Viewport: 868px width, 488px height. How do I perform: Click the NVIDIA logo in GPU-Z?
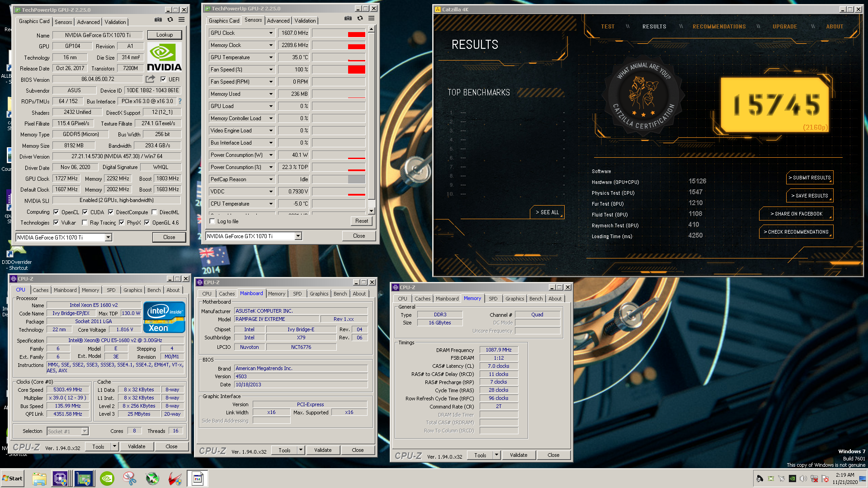click(164, 57)
